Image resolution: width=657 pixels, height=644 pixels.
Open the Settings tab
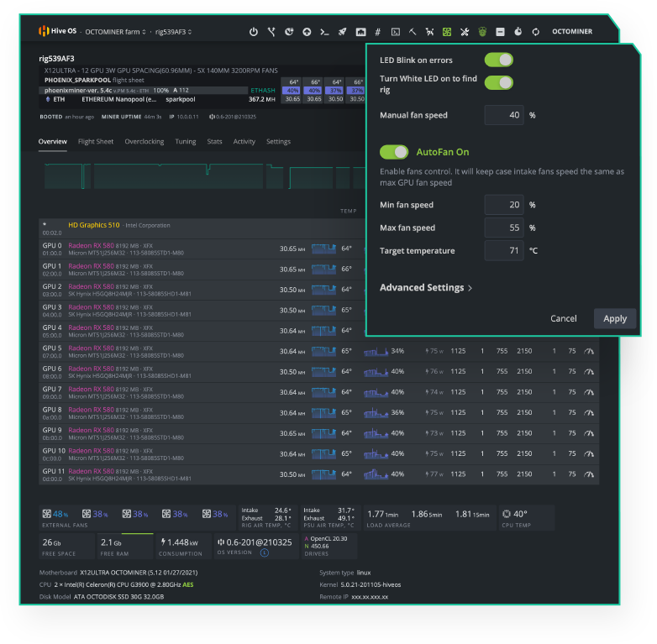click(x=278, y=142)
